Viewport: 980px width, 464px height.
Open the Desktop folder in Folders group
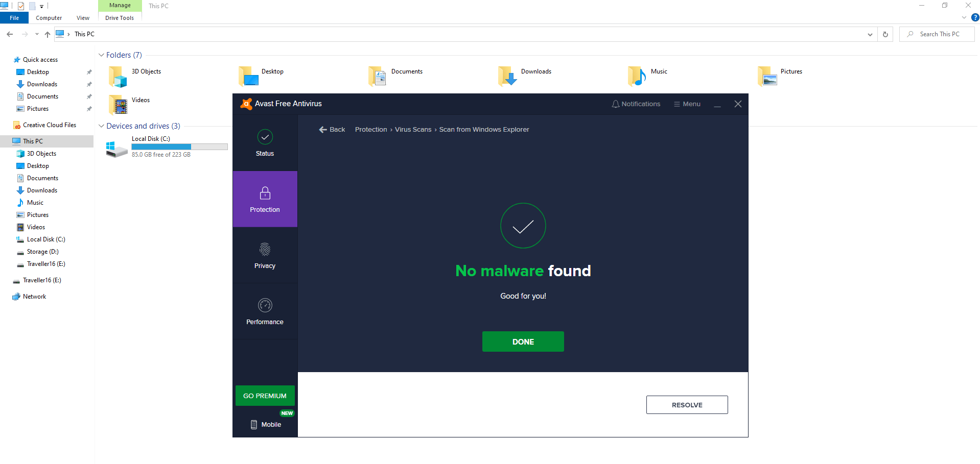262,76
